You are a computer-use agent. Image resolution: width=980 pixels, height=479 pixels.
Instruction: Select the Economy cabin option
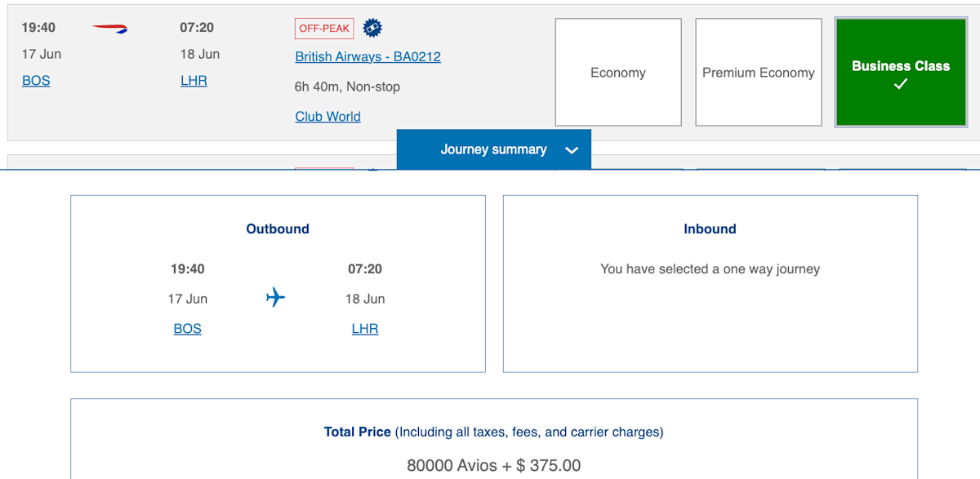click(x=617, y=72)
